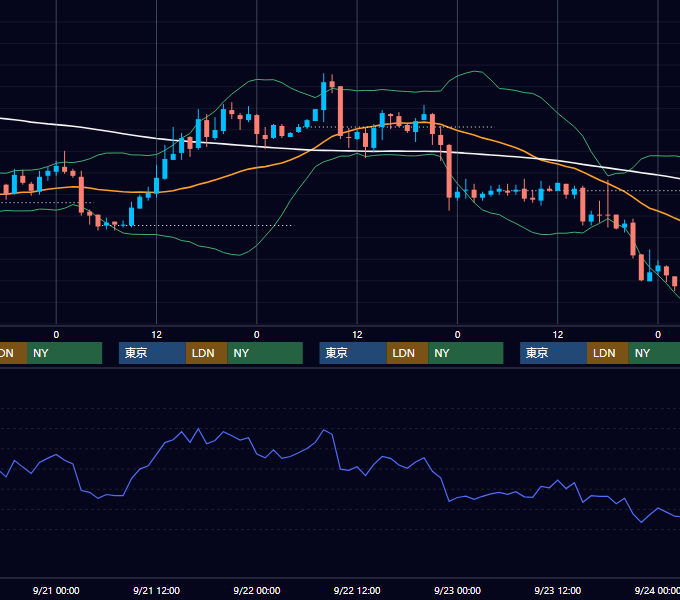Click the tall red candle before 9/22 12:00
The width and height of the screenshot is (680, 600).
pyautogui.click(x=340, y=111)
